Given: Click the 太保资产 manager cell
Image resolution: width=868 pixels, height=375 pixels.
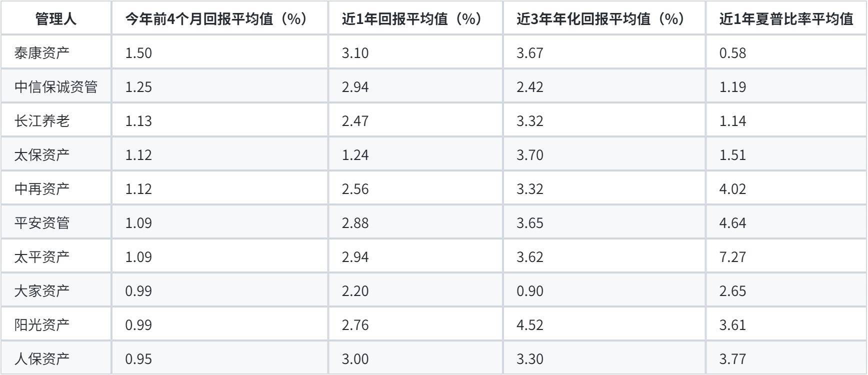Looking at the screenshot, I should 56,154.
